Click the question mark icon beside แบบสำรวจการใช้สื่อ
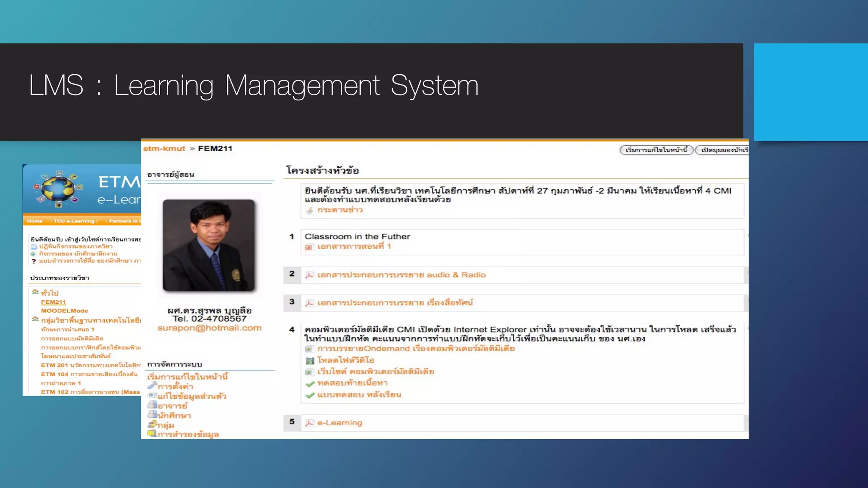The height and width of the screenshot is (488, 868). click(34, 261)
